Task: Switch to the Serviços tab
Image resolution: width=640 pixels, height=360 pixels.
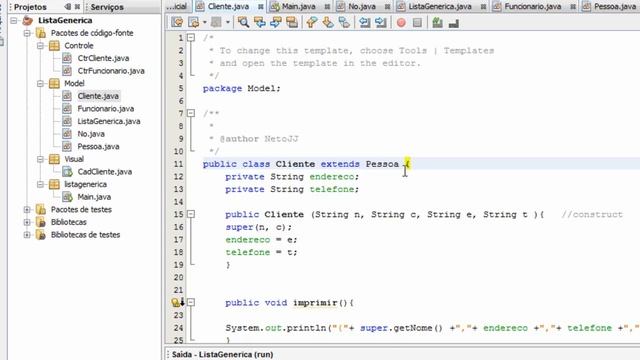Action: tap(107, 7)
